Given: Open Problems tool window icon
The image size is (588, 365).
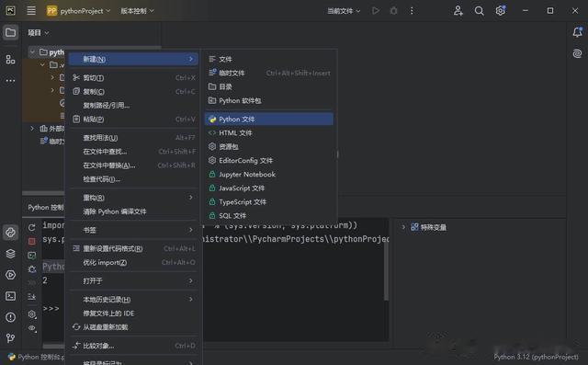Looking at the screenshot, I should [10, 317].
